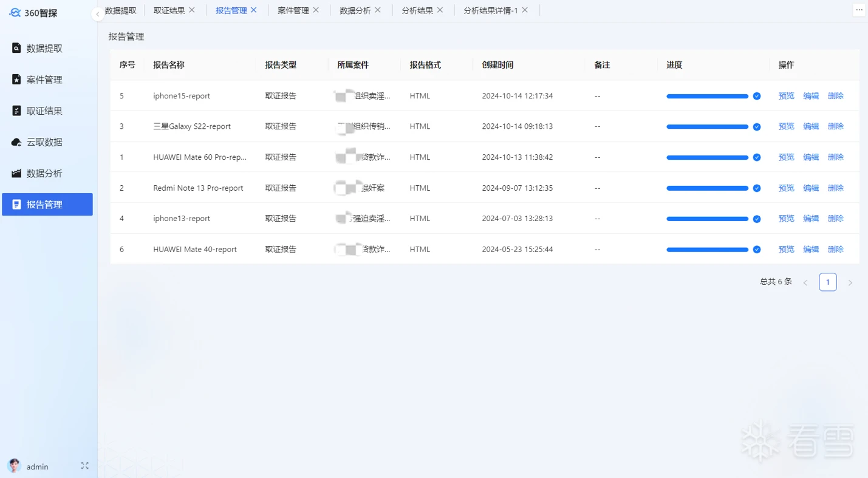Edit the HUAWEI Mate 40-report
Image resolution: width=868 pixels, height=478 pixels.
(x=811, y=250)
